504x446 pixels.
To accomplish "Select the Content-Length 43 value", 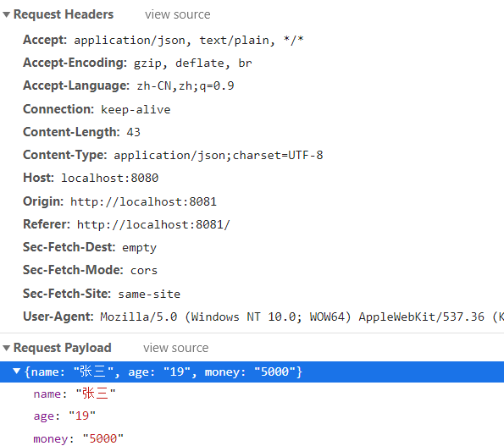I will click(x=133, y=132).
